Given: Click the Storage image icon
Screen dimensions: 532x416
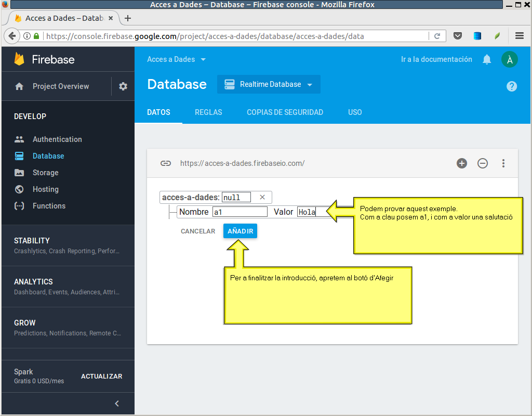Looking at the screenshot, I should (19, 173).
